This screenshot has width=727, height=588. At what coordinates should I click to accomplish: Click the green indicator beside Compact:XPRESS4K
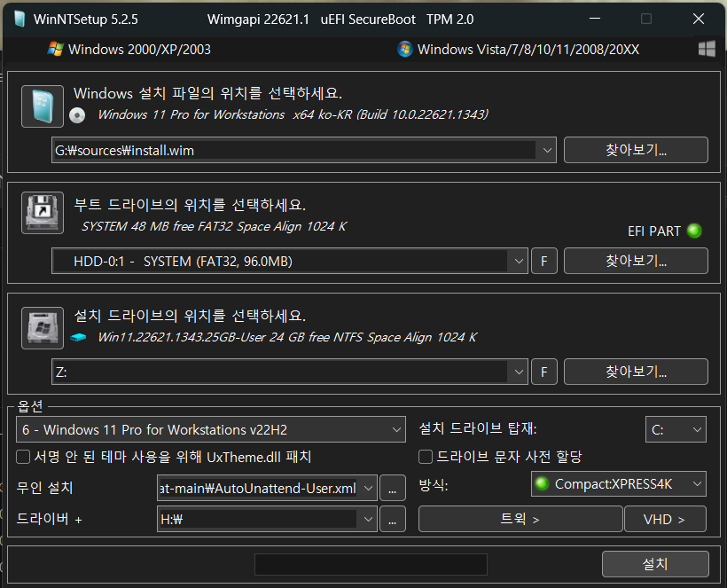(542, 483)
